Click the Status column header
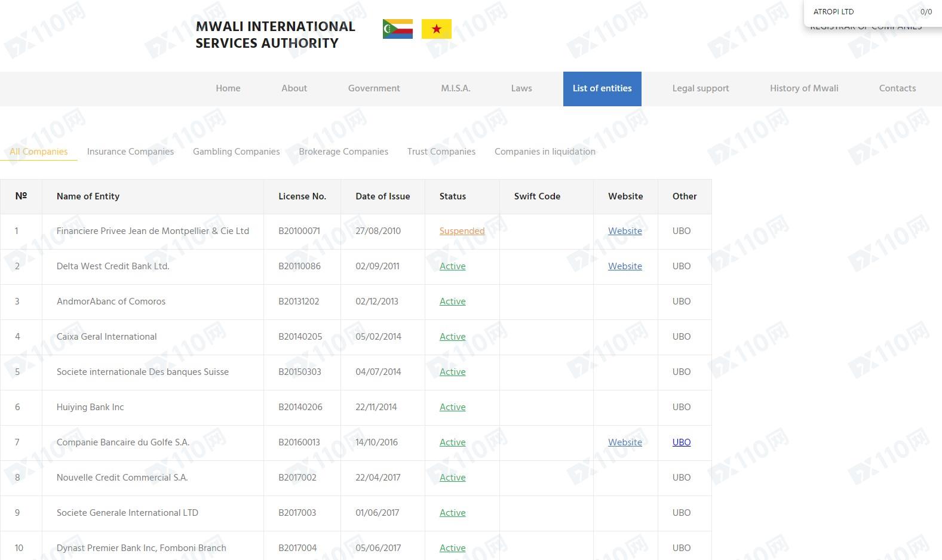 coord(452,196)
